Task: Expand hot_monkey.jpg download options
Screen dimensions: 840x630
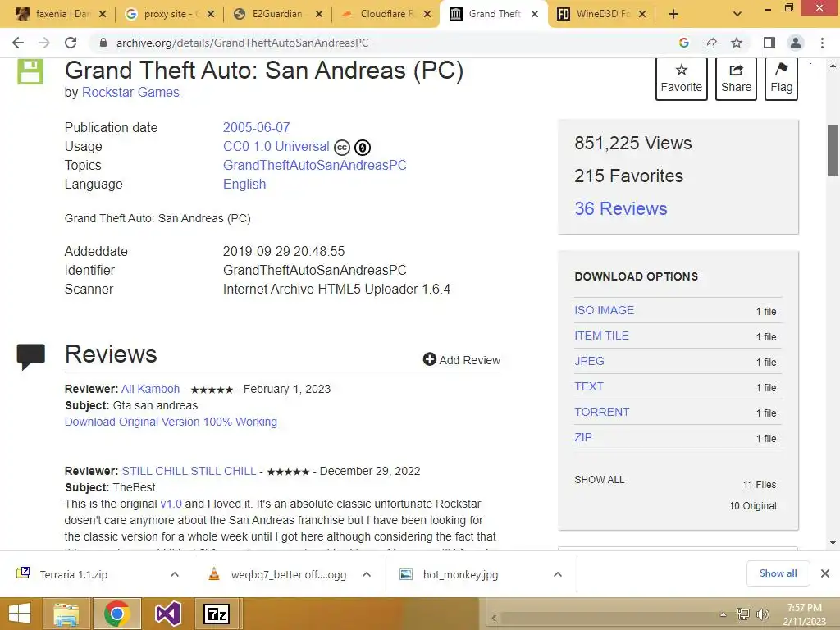Action: pyautogui.click(x=558, y=574)
